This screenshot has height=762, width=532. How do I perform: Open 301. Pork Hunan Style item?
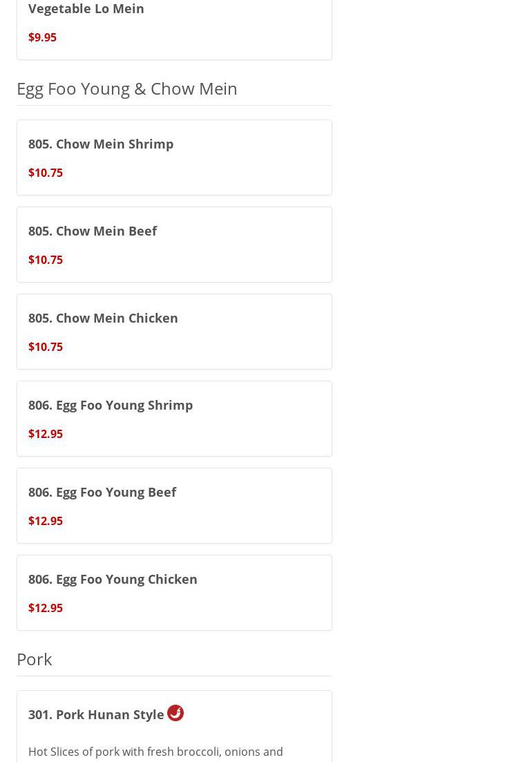(x=96, y=714)
